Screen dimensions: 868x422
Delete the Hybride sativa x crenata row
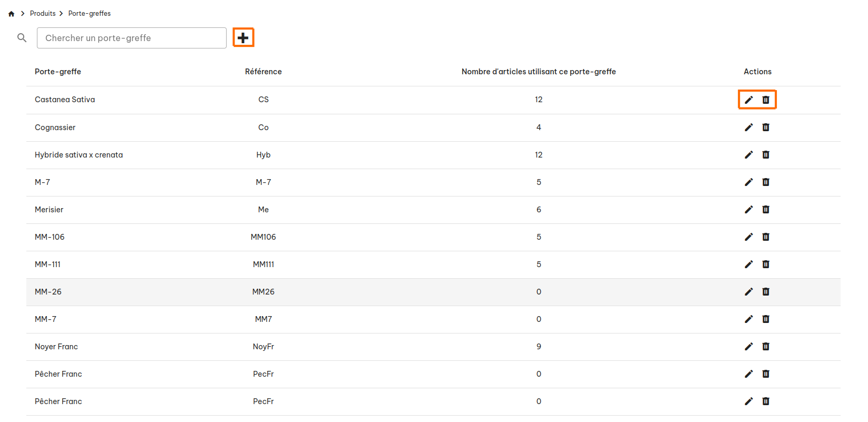coord(766,155)
